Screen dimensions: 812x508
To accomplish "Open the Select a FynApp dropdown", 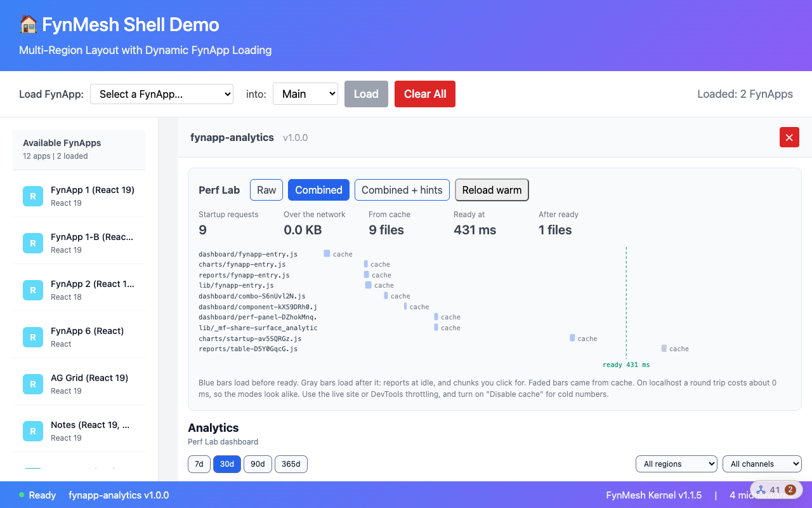I will (162, 94).
